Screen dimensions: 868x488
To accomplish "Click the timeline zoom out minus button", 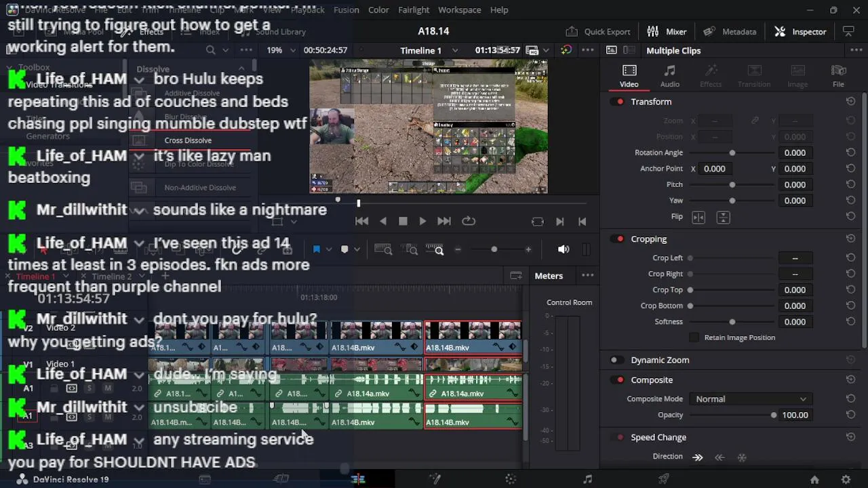I will coord(458,249).
